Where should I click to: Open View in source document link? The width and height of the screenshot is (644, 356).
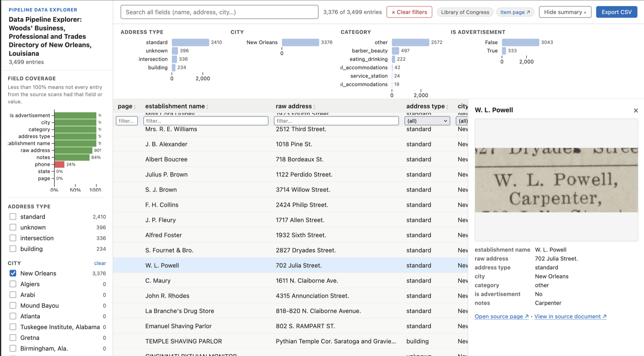(570, 316)
